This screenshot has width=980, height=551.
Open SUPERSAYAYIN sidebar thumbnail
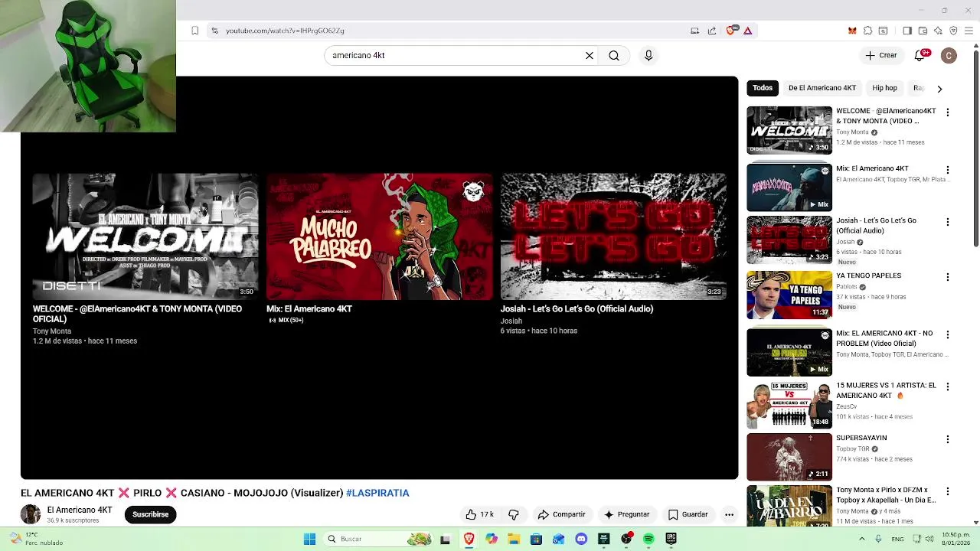click(x=789, y=457)
